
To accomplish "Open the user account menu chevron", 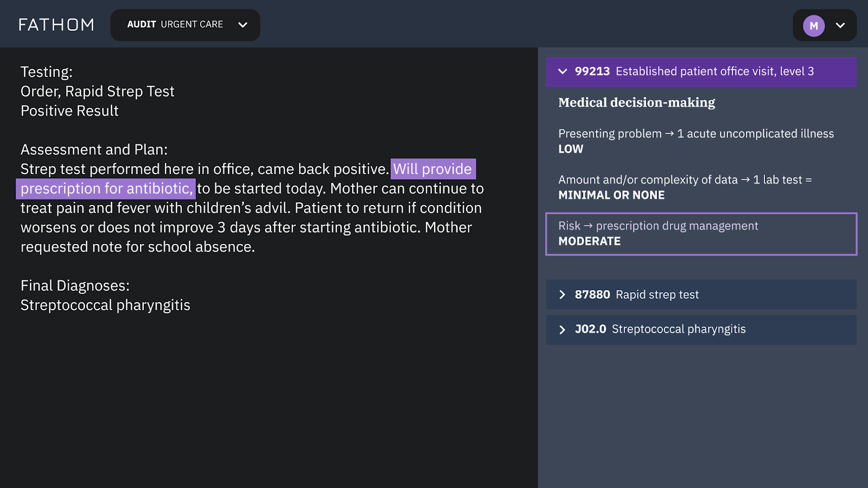I will click(x=840, y=25).
